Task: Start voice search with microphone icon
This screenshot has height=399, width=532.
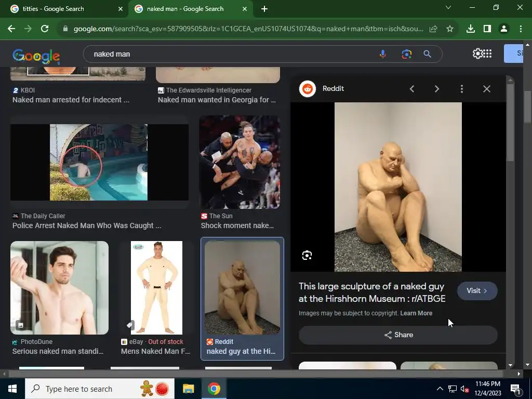Action: [x=383, y=54]
